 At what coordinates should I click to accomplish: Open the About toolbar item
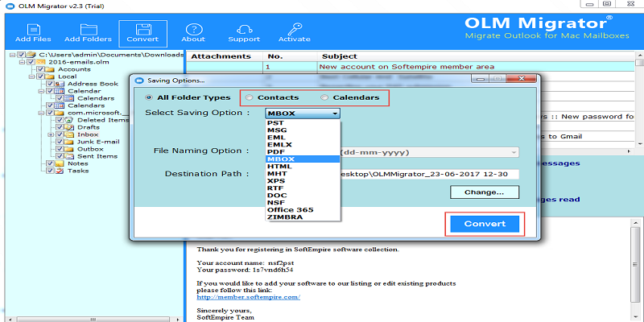(x=193, y=33)
